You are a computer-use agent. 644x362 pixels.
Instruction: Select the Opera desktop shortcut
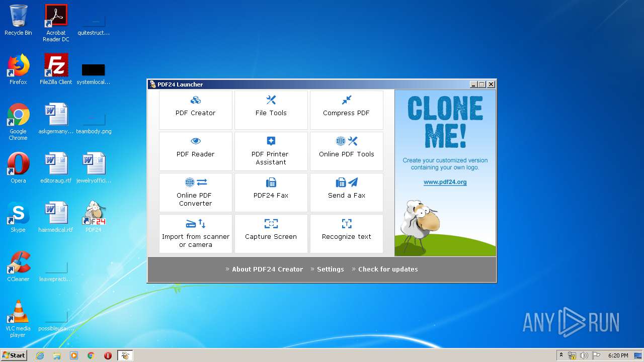18,168
